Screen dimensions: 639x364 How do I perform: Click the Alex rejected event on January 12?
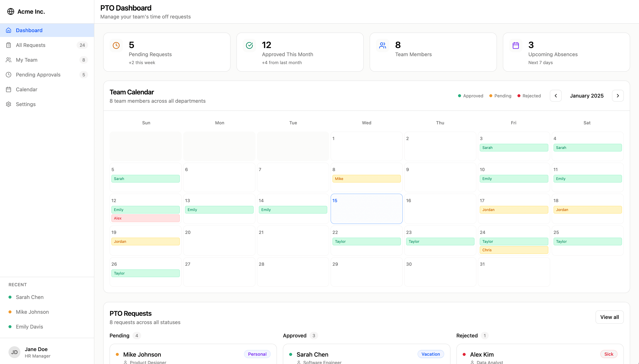coord(145,218)
